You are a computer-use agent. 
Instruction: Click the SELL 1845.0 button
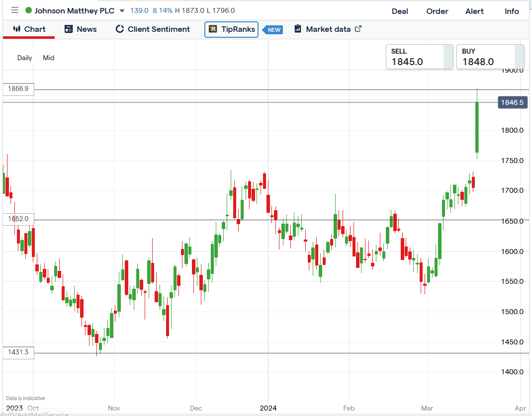point(419,57)
